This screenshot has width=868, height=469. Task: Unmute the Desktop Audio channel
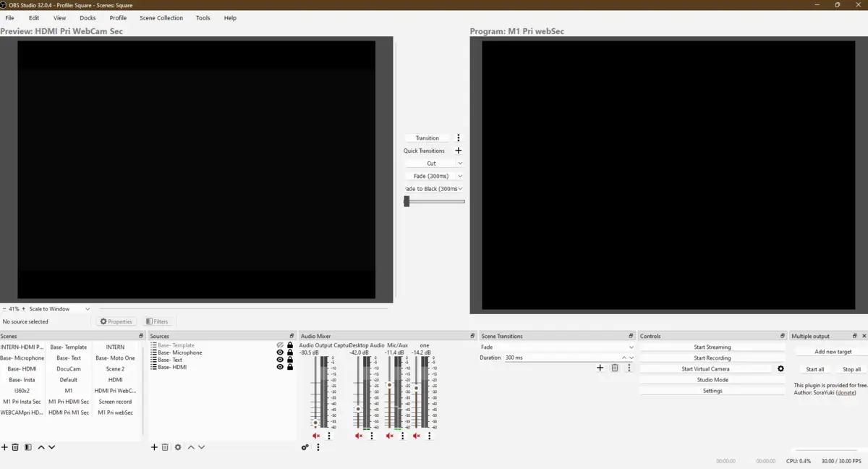(358, 436)
